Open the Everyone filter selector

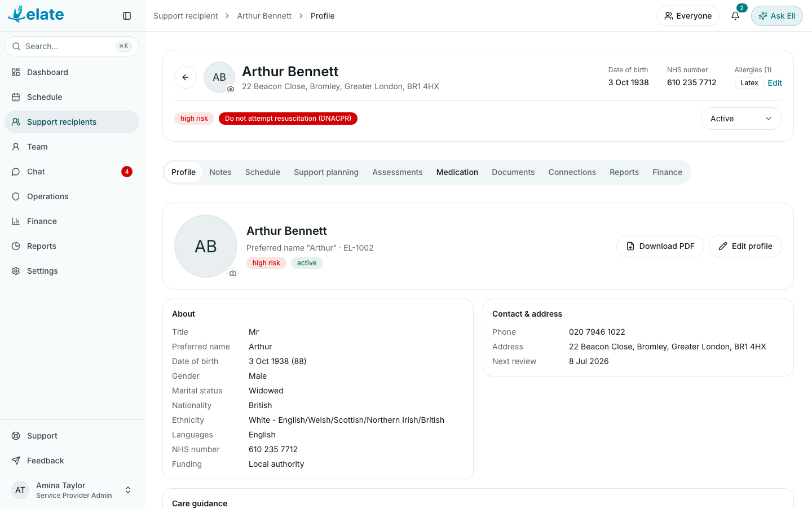688,16
